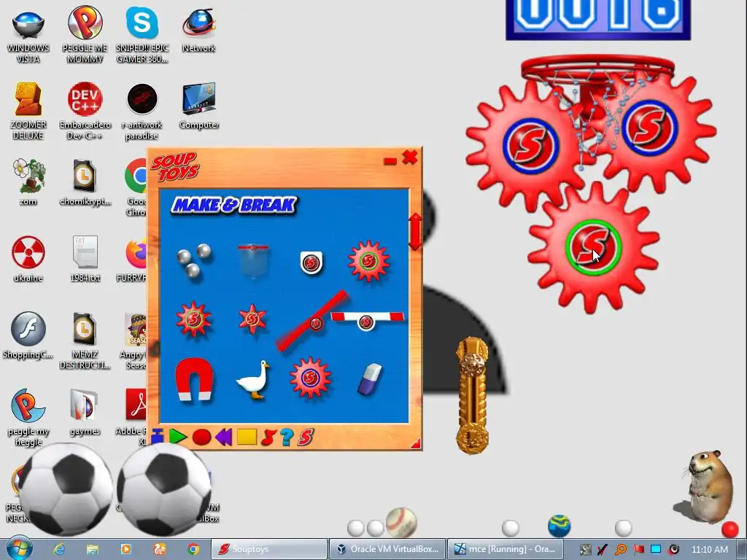Click the baseball toy above the taskbar
747x560 pixels.
[x=400, y=522]
